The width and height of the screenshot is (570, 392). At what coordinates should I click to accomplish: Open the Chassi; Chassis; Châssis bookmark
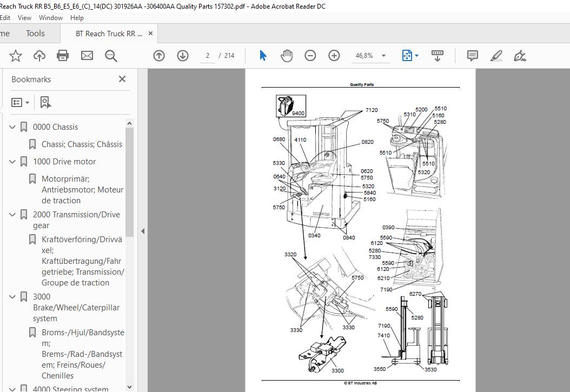[82, 144]
